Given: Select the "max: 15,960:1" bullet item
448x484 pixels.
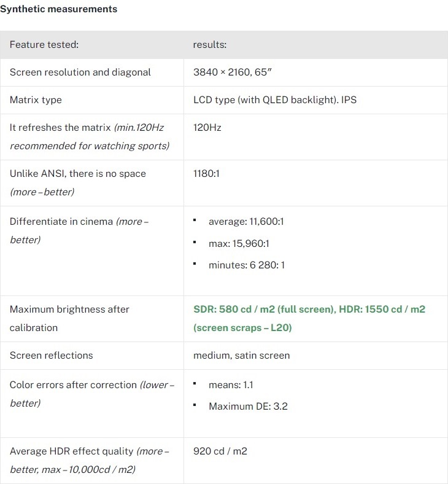Looking at the screenshot, I should pyautogui.click(x=239, y=243).
